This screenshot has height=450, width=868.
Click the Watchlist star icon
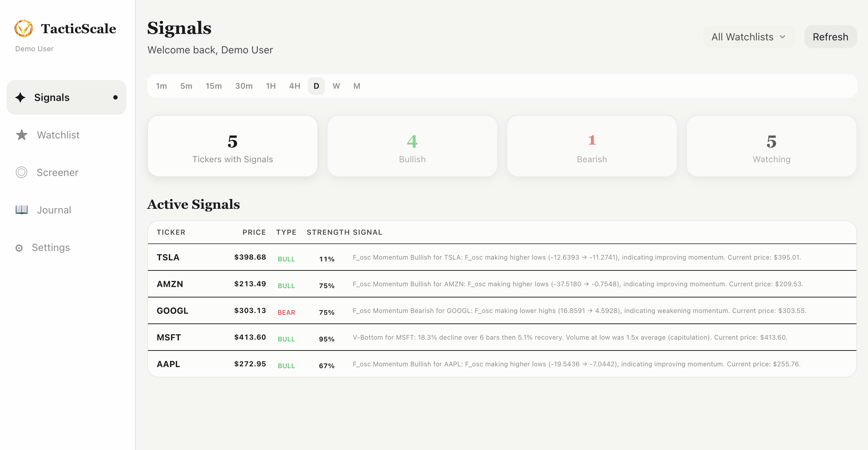pyautogui.click(x=22, y=135)
